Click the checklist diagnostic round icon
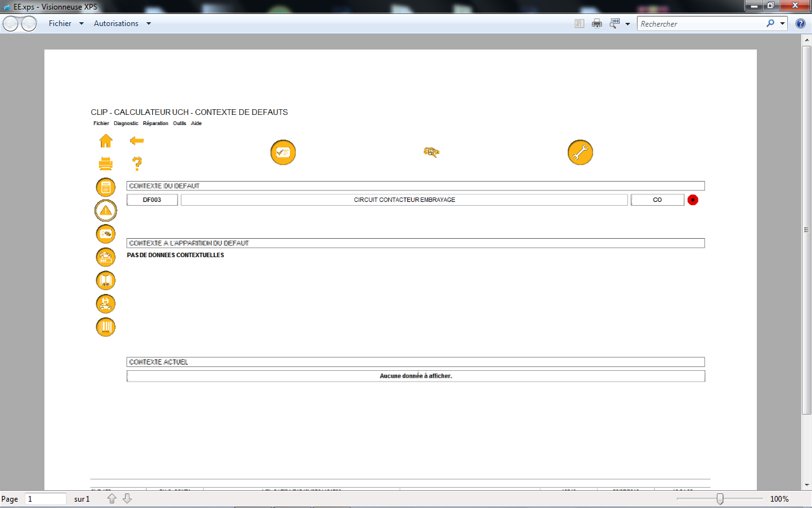Viewport: 812px width, 508px height. point(284,152)
